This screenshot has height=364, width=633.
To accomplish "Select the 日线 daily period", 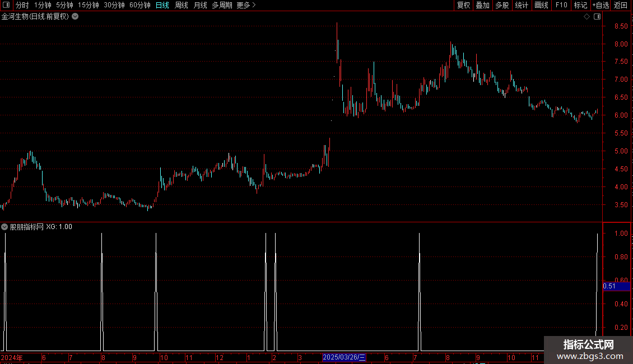I will pos(162,5).
